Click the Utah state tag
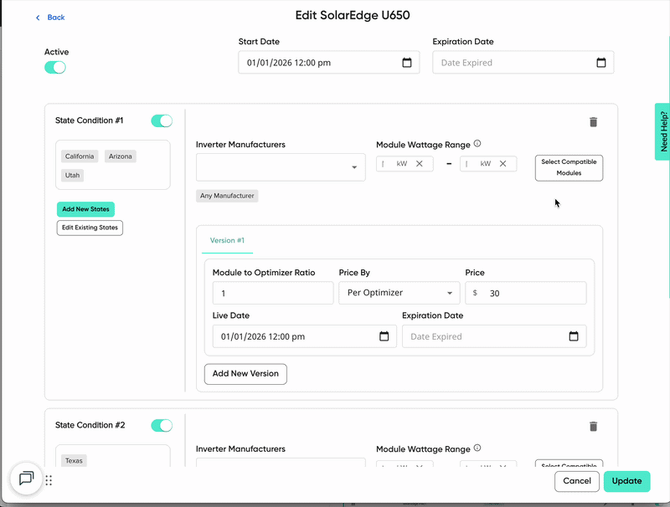The height and width of the screenshot is (507, 670). tap(72, 175)
